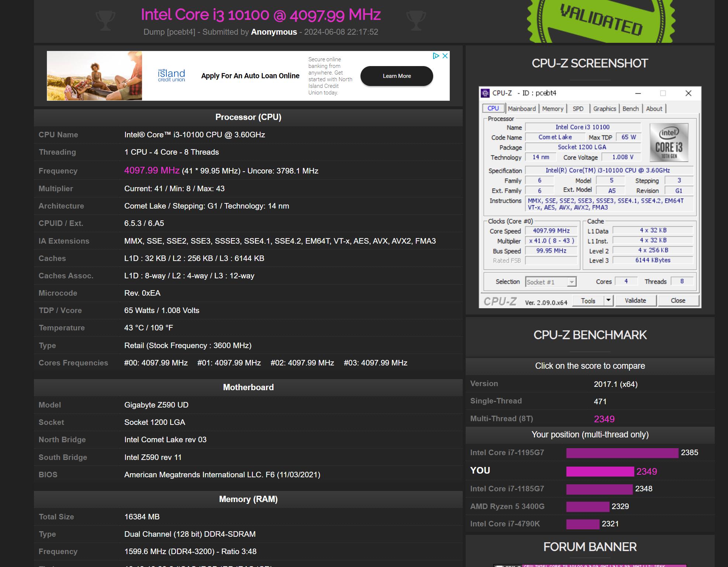Click the Learn More ad button
Image resolution: width=728 pixels, height=567 pixels.
(x=397, y=76)
